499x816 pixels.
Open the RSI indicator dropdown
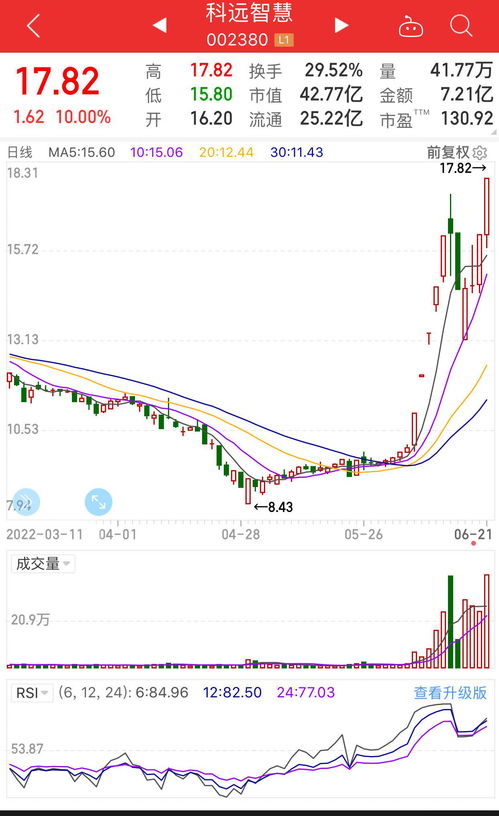(x=32, y=693)
